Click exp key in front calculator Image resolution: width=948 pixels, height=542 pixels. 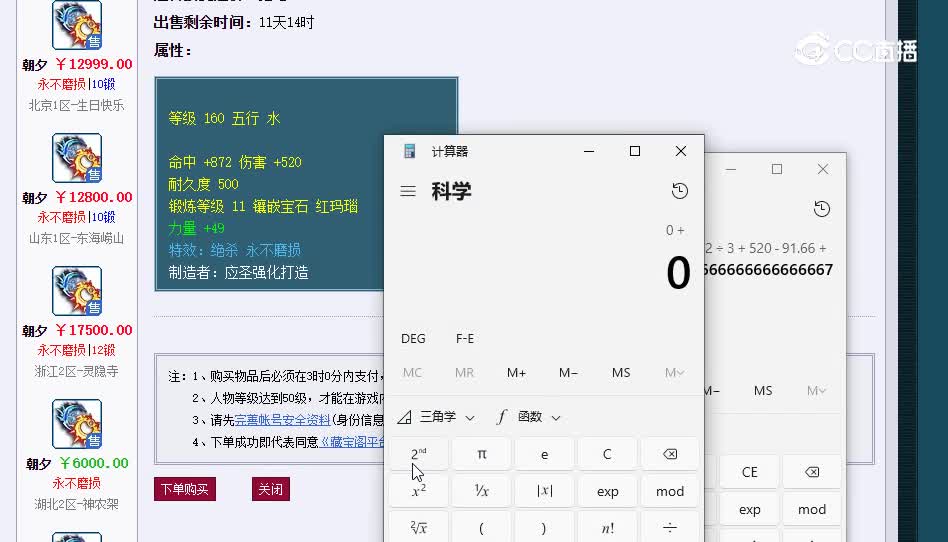click(x=607, y=491)
